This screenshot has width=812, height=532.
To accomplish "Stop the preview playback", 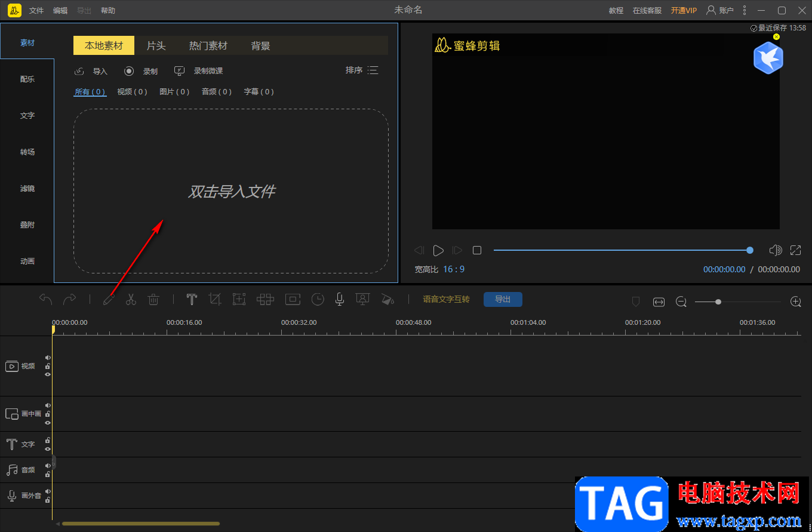I will pyautogui.click(x=477, y=250).
